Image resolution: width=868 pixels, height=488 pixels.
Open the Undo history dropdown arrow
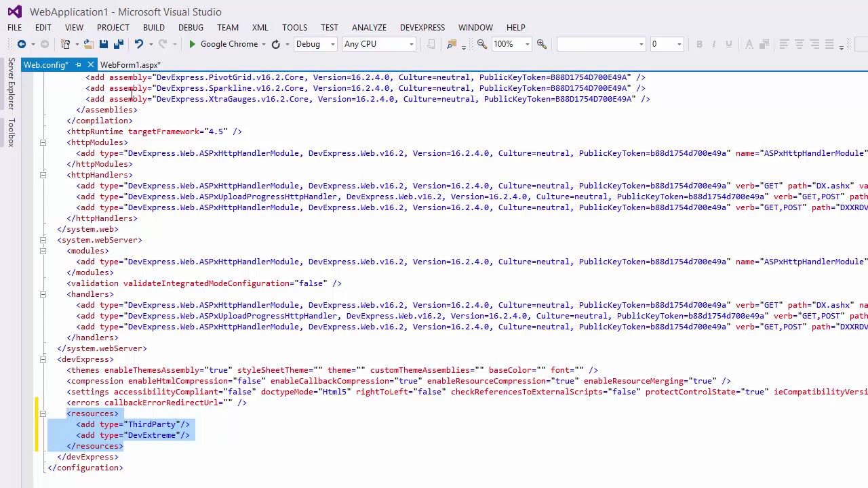(150, 45)
